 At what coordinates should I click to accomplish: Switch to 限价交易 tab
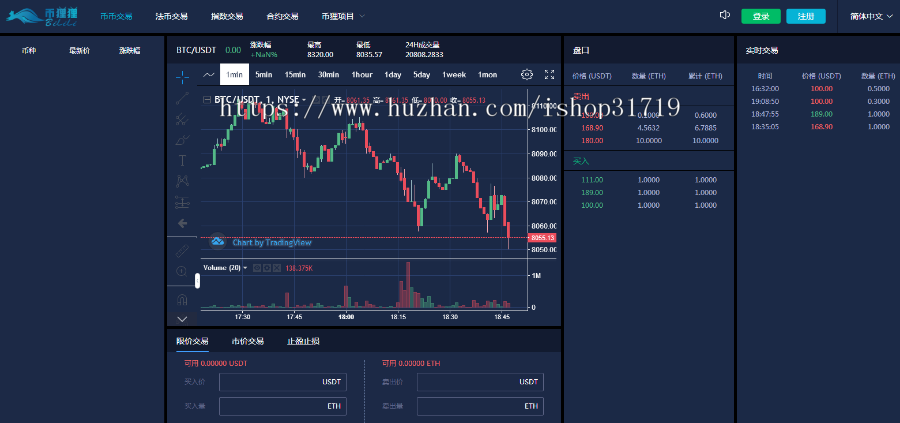click(192, 341)
